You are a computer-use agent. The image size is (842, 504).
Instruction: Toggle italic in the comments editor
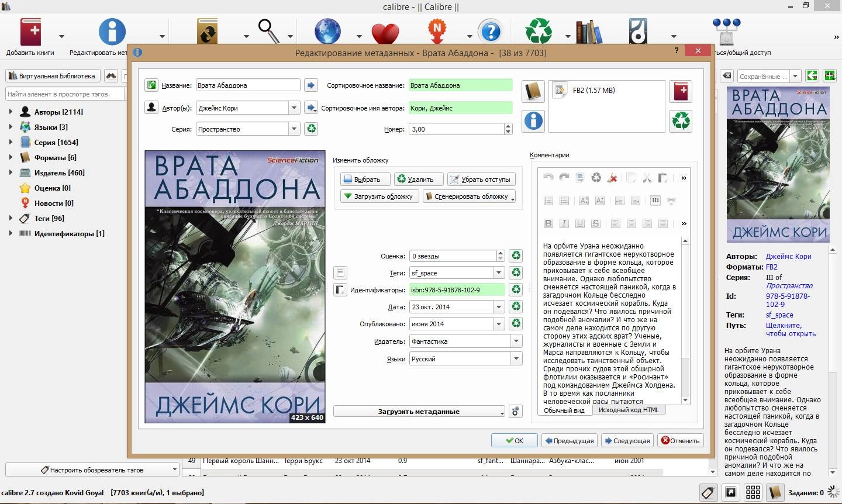564,223
